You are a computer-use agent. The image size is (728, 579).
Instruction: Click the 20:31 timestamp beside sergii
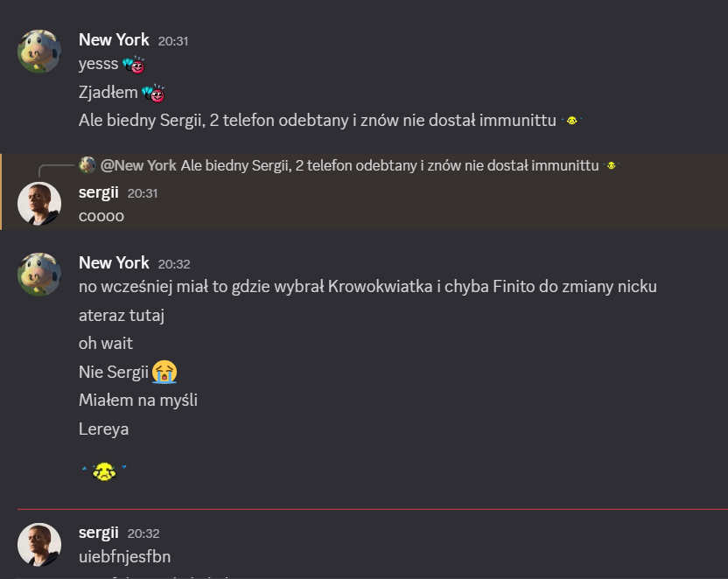[143, 193]
